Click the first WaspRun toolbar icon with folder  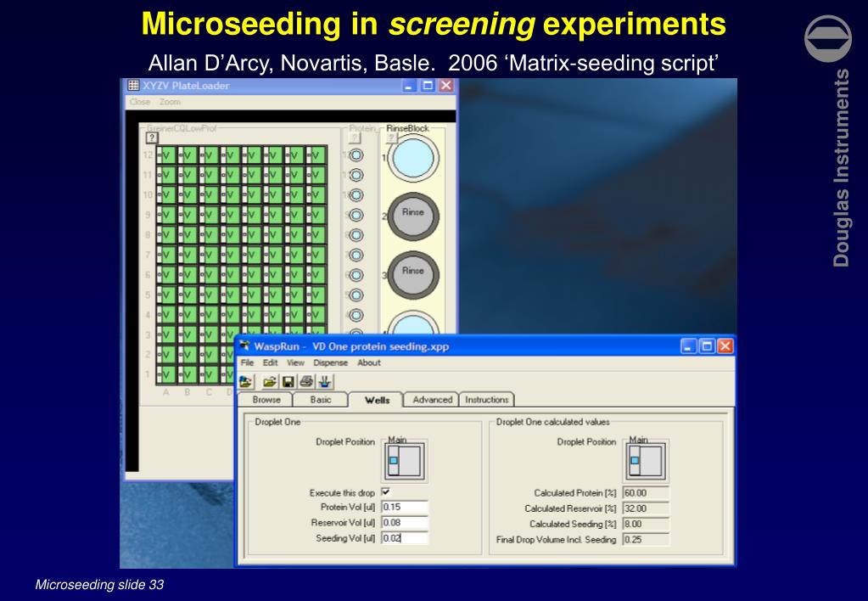click(x=246, y=382)
